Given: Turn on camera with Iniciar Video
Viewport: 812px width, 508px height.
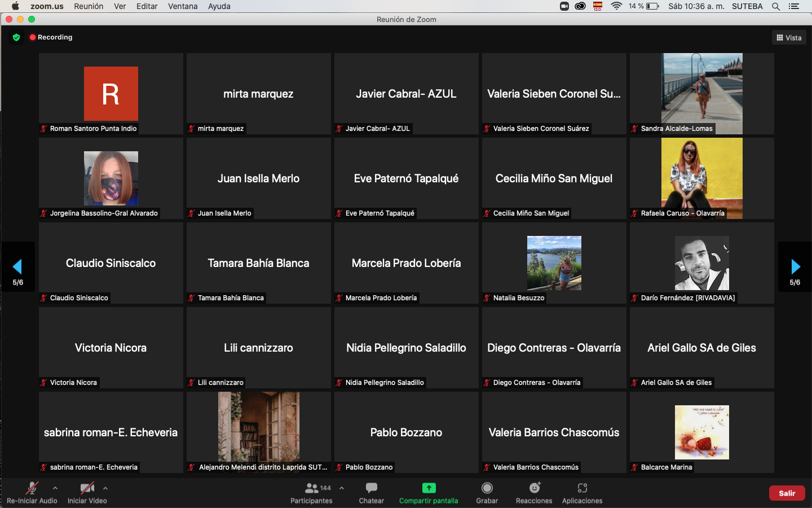Looking at the screenshot, I should (87, 488).
